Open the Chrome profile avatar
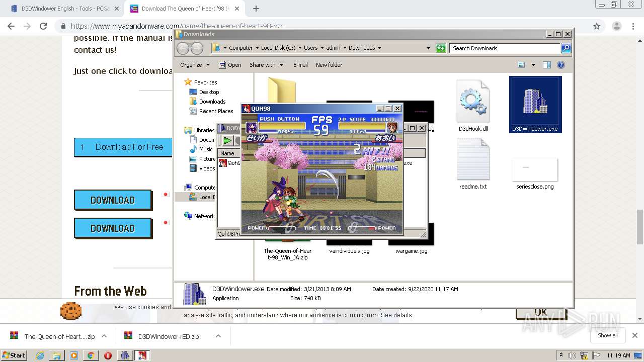The image size is (644, 362). tap(616, 26)
